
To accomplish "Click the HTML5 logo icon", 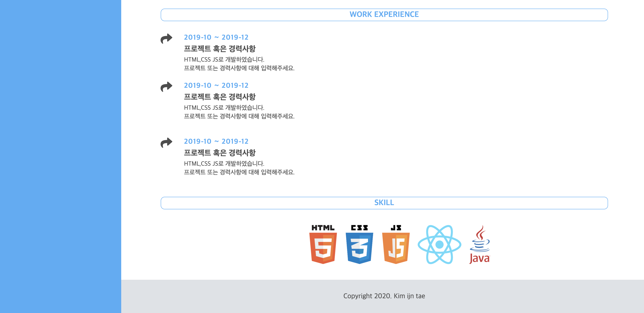I will click(x=323, y=245).
